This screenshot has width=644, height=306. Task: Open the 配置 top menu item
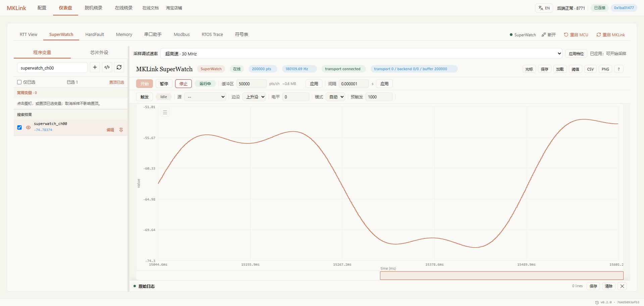(42, 8)
